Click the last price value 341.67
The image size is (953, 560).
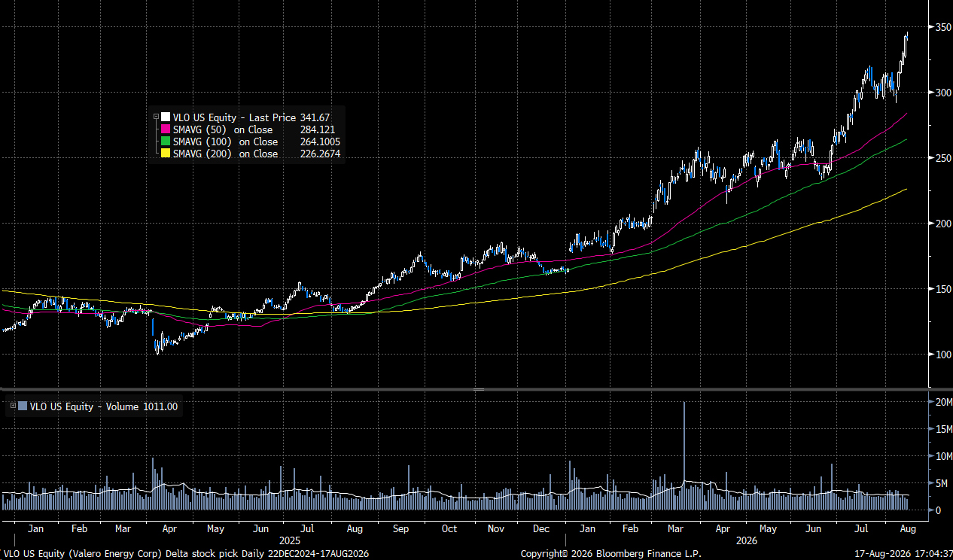click(315, 117)
